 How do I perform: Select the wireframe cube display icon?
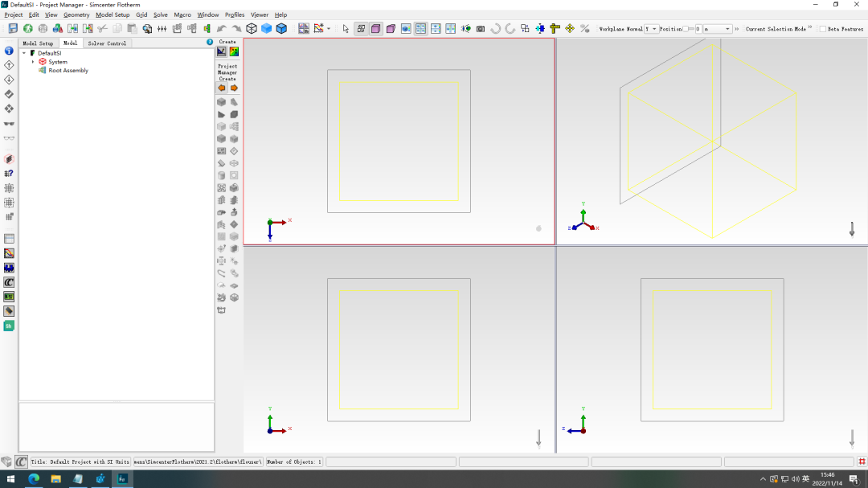click(252, 28)
